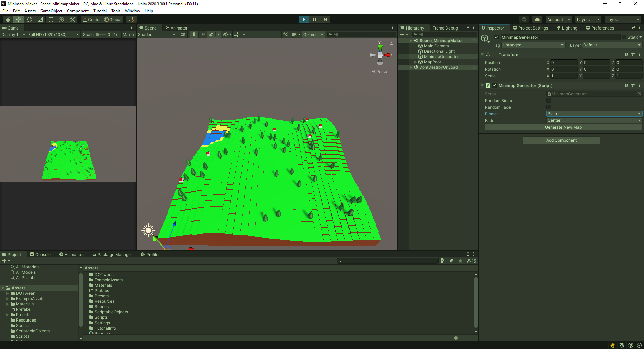Open the Biome dropdown set to Plain
The image size is (644, 349).
[x=594, y=114]
